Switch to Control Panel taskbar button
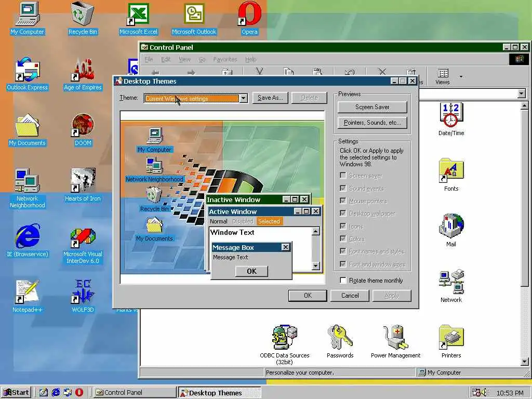This screenshot has height=399, width=532. [x=135, y=392]
